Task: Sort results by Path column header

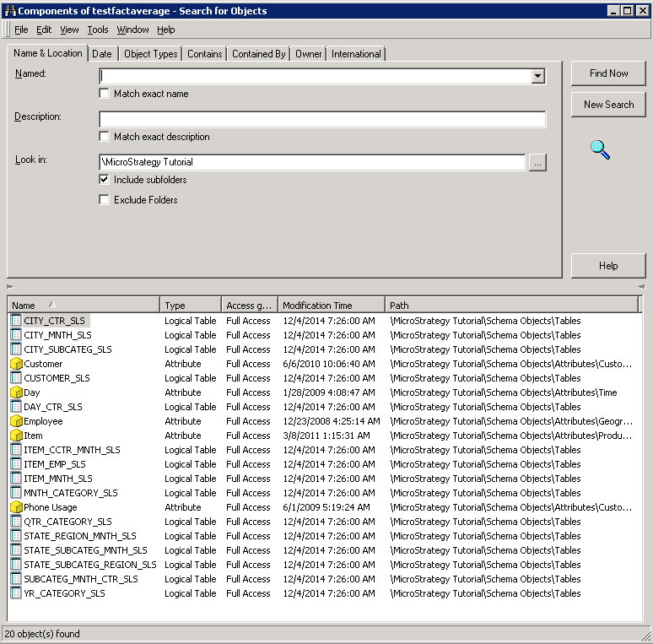Action: click(x=512, y=306)
